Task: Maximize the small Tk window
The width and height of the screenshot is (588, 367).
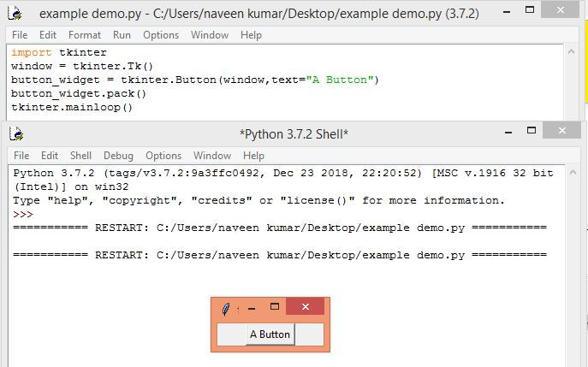Action: click(275, 307)
